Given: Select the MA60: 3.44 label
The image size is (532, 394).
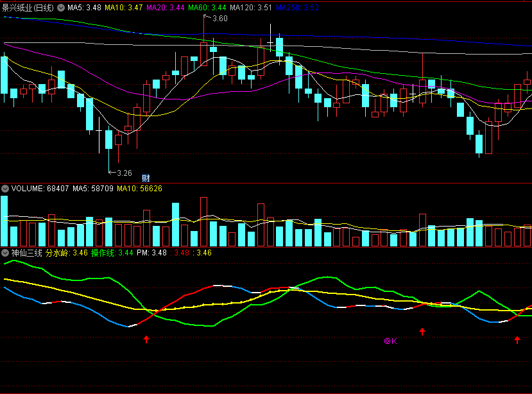Looking at the screenshot, I should tap(207, 8).
